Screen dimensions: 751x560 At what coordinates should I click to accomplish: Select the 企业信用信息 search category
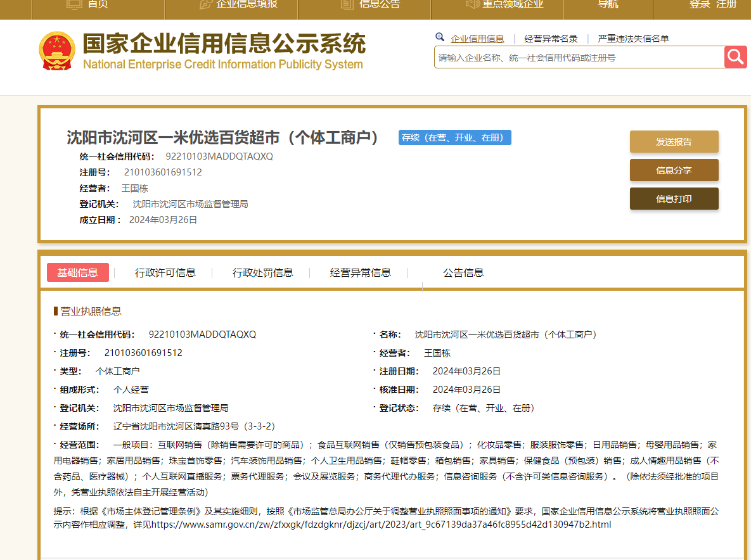(x=477, y=39)
